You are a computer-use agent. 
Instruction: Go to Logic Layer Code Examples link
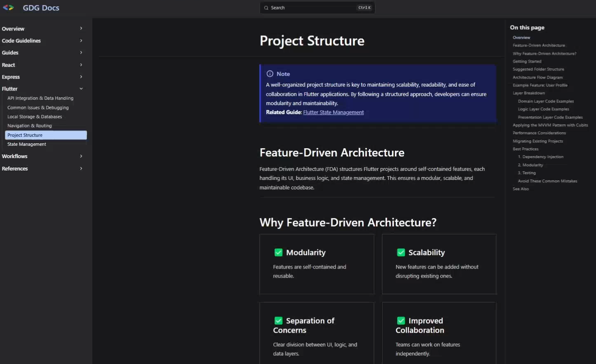click(544, 109)
